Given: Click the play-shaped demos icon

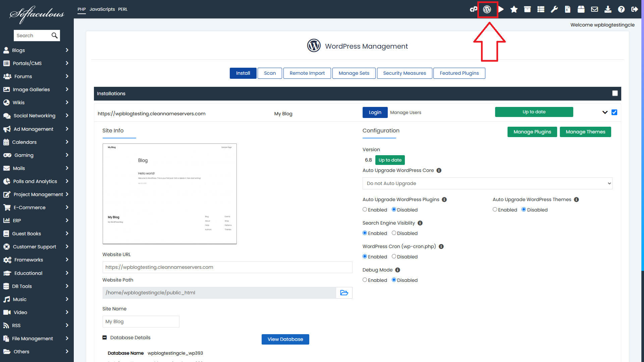Looking at the screenshot, I should (501, 9).
